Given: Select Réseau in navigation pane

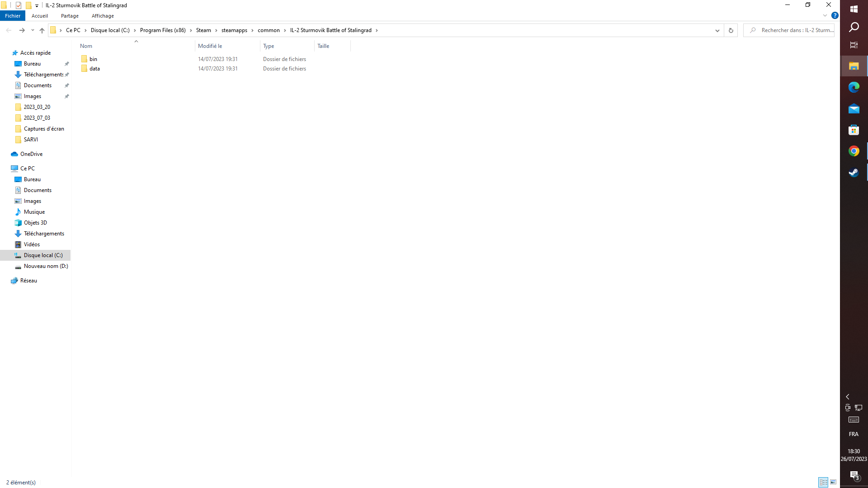Looking at the screenshot, I should [28, 281].
